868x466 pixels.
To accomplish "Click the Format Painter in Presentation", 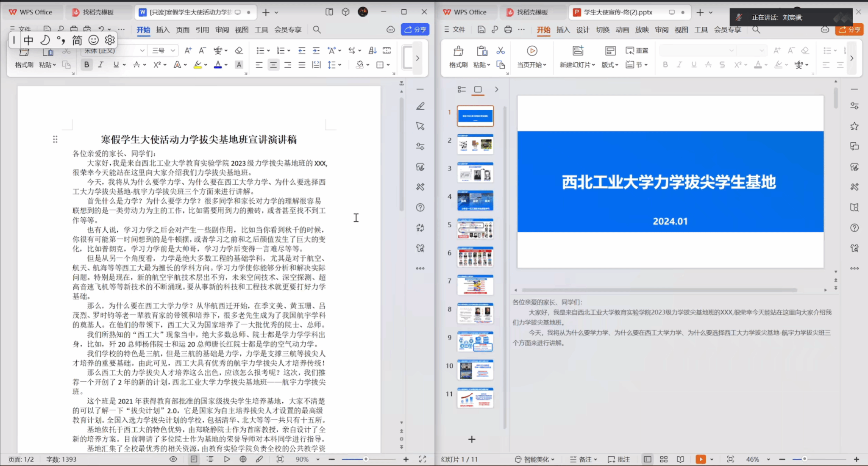I will [x=458, y=51].
